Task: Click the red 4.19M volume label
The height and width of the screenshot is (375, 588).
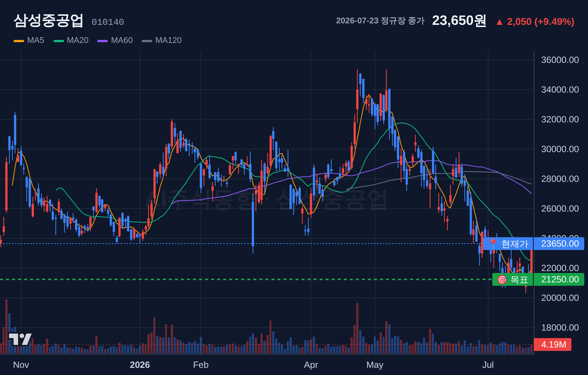Action: click(553, 345)
